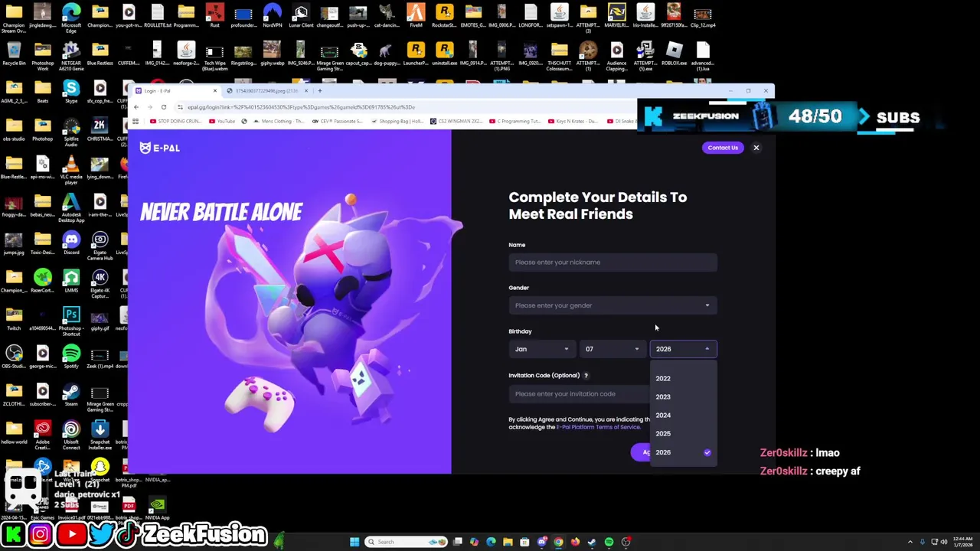Open the Photoshop Work folder
980x551 pixels.
click(42, 55)
